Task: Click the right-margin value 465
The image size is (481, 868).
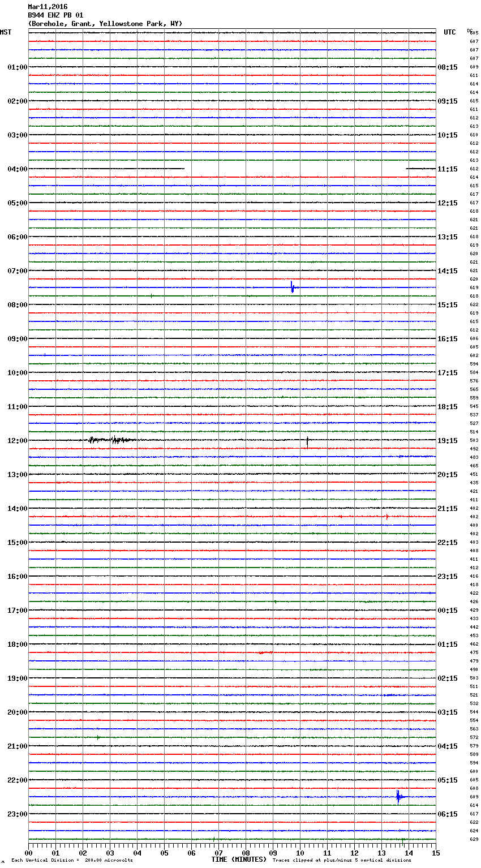Action: point(474,466)
